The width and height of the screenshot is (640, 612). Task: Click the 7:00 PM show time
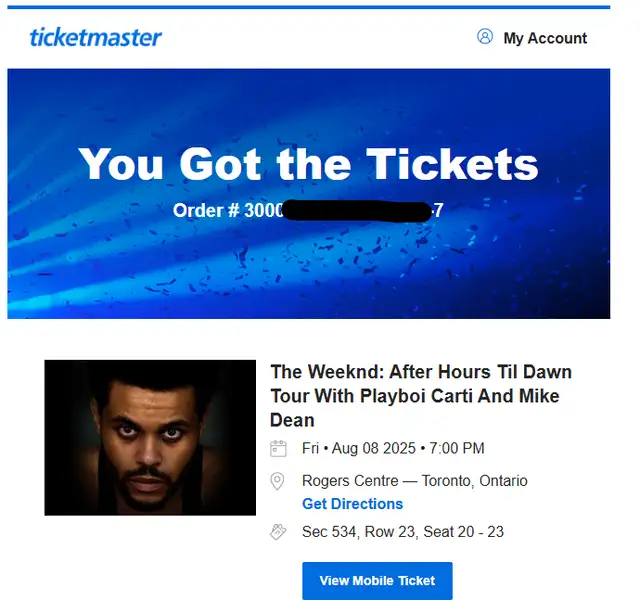[457, 448]
